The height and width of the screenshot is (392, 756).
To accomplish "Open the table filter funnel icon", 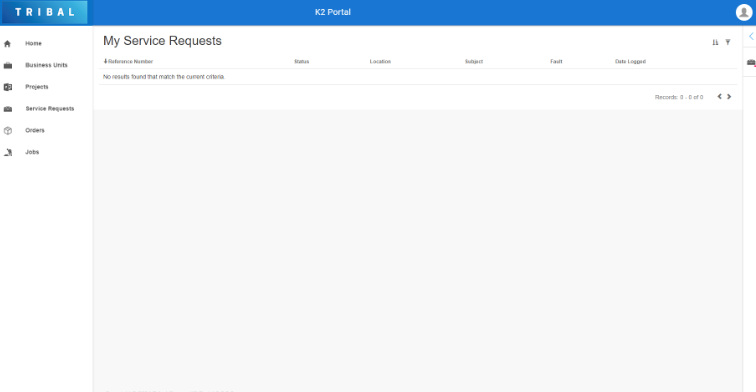I will (x=728, y=42).
